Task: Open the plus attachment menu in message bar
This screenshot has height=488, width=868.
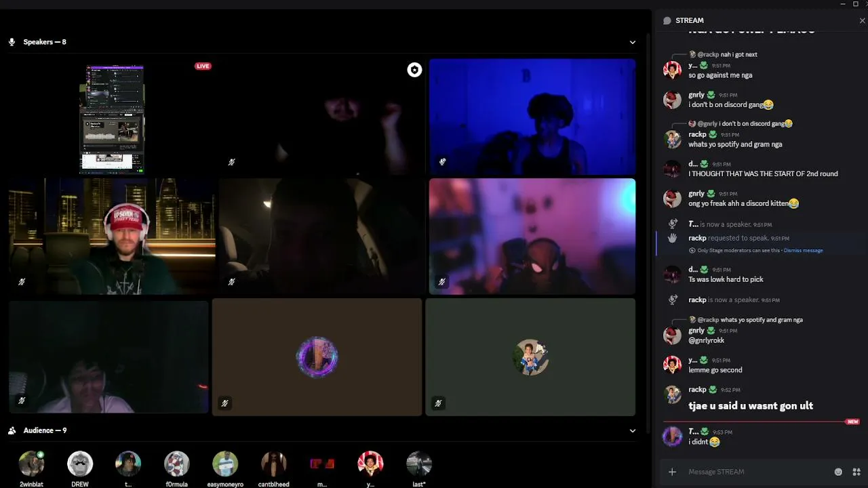Action: [672, 472]
